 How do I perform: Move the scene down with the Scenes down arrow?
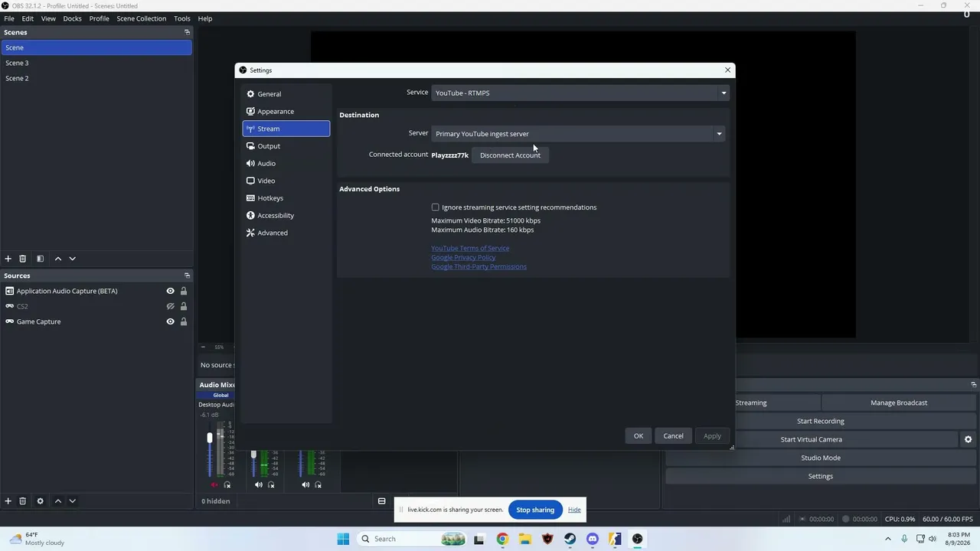[x=72, y=259]
